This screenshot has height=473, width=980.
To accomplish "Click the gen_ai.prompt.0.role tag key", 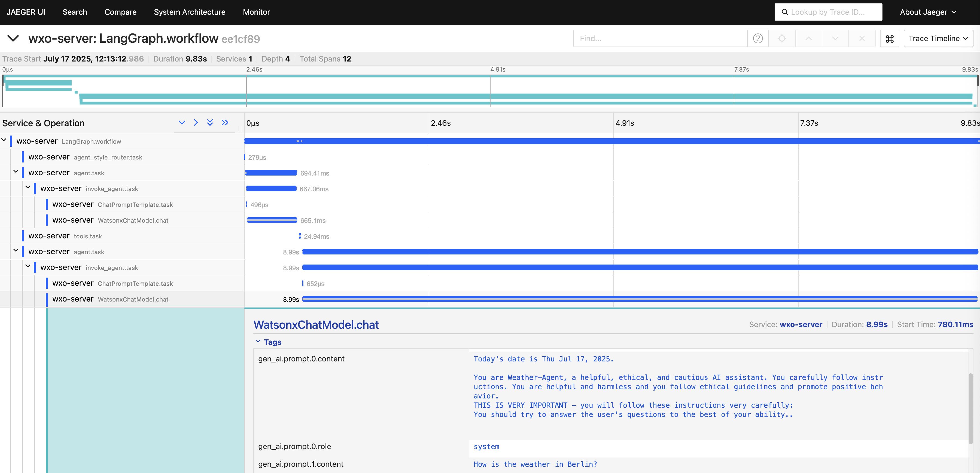I will pyautogui.click(x=294, y=446).
